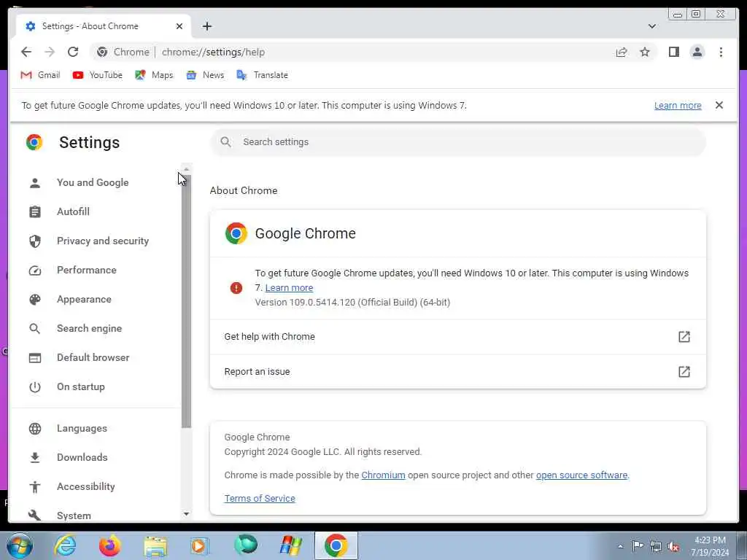
Task: Click the Chromium link
Action: pyautogui.click(x=383, y=475)
